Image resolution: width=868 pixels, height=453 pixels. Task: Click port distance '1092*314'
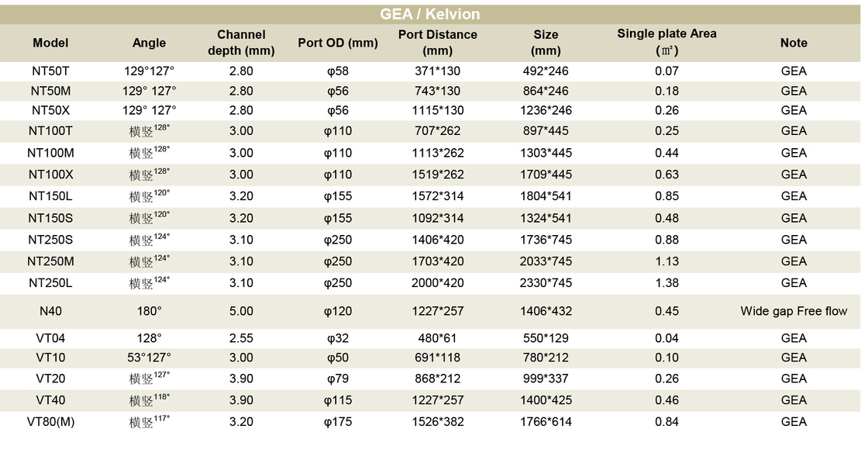(x=437, y=218)
